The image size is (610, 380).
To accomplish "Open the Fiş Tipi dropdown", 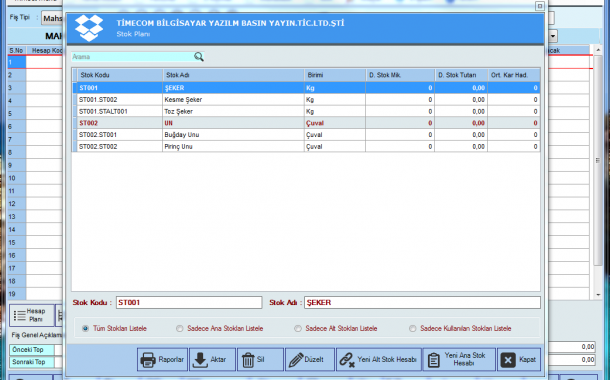I will (x=53, y=18).
